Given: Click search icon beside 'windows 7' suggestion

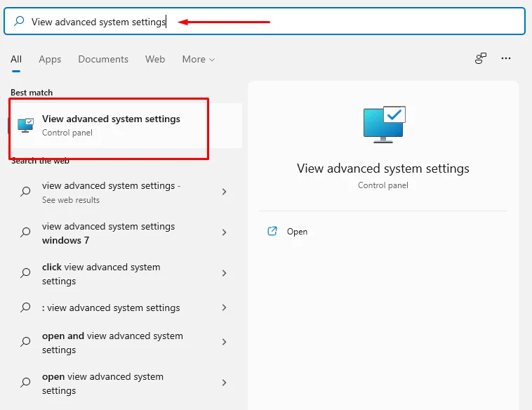Looking at the screenshot, I should (x=25, y=232).
